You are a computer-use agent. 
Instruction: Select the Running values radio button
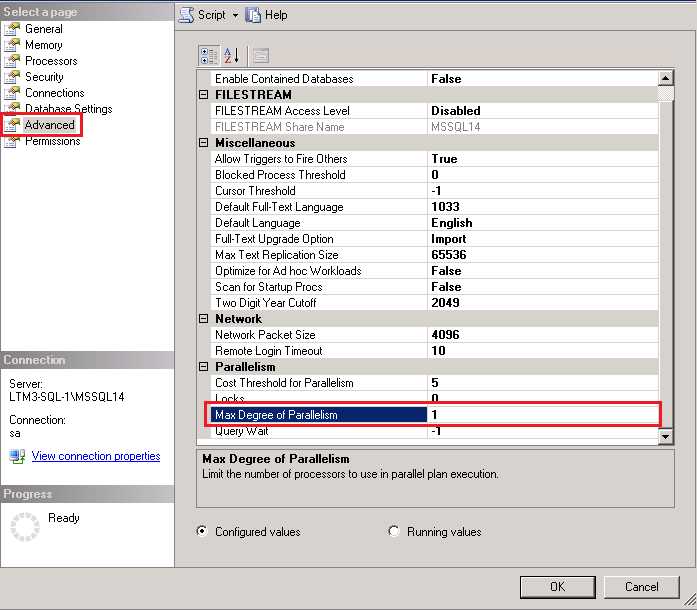394,532
